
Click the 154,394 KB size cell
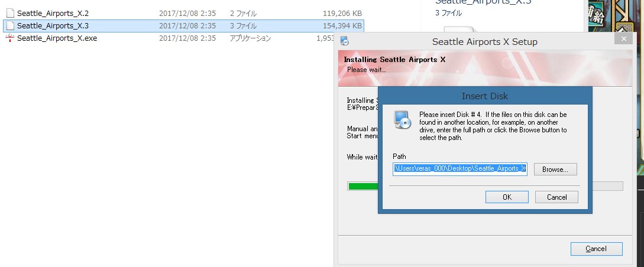click(x=342, y=26)
